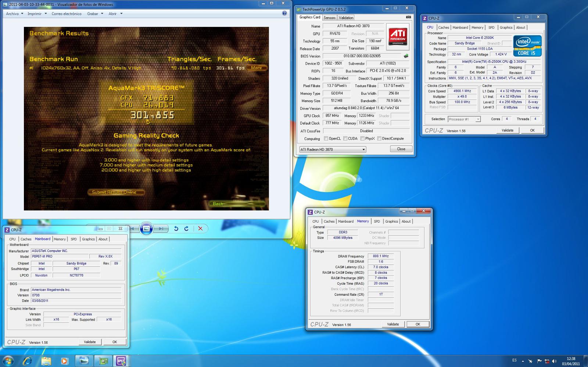Enable OpenCL checkbox in GPU-Z
Screen dimensions: 588x367
(x=326, y=138)
